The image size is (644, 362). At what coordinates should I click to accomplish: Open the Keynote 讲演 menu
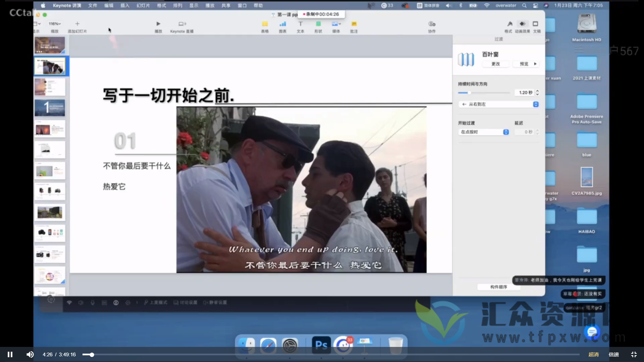67,5
